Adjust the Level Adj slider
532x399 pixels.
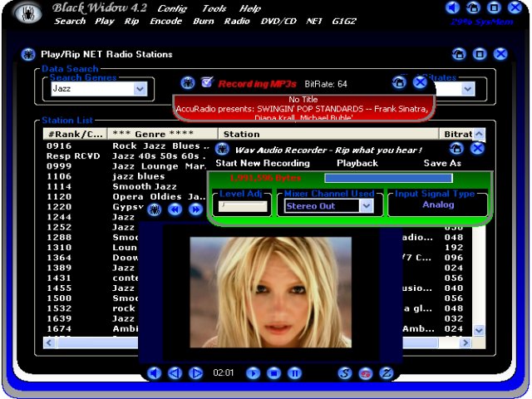coord(243,206)
